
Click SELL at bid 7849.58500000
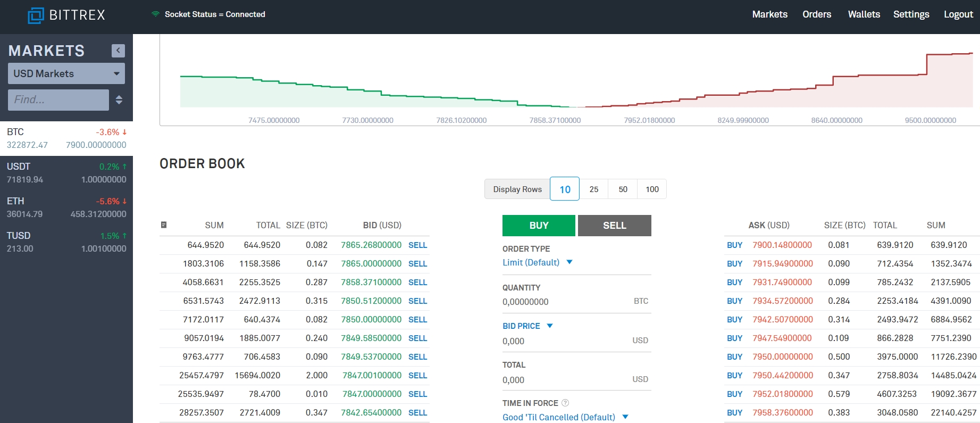(417, 338)
